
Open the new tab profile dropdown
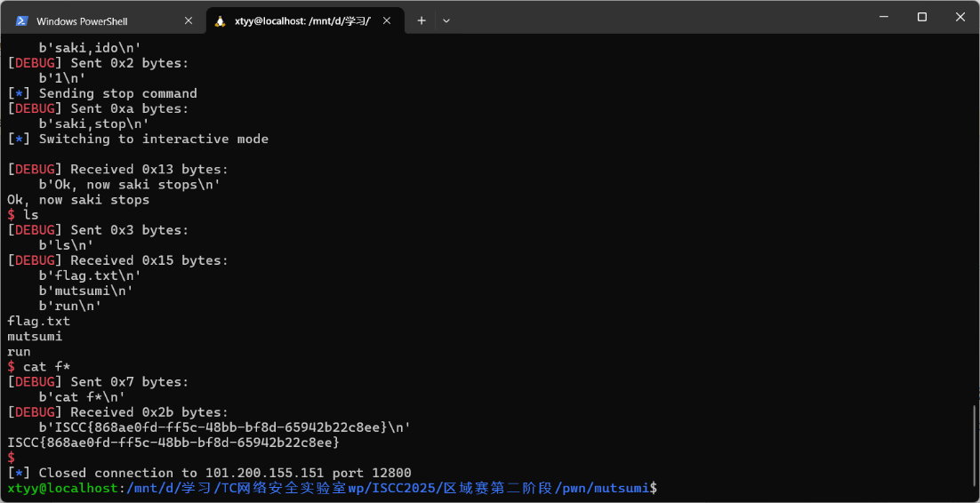(x=446, y=20)
